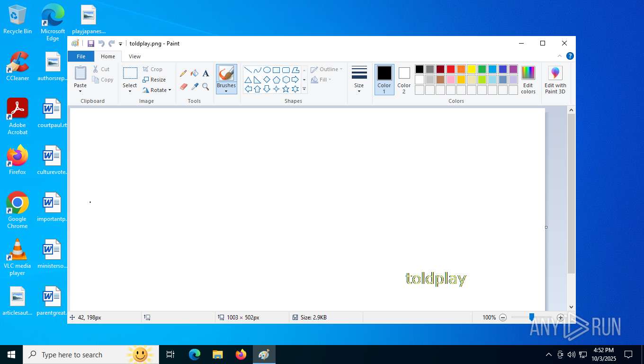Select the Google Chrome desktop shortcut
Viewport: 644px width, 364px height.
coord(18,210)
